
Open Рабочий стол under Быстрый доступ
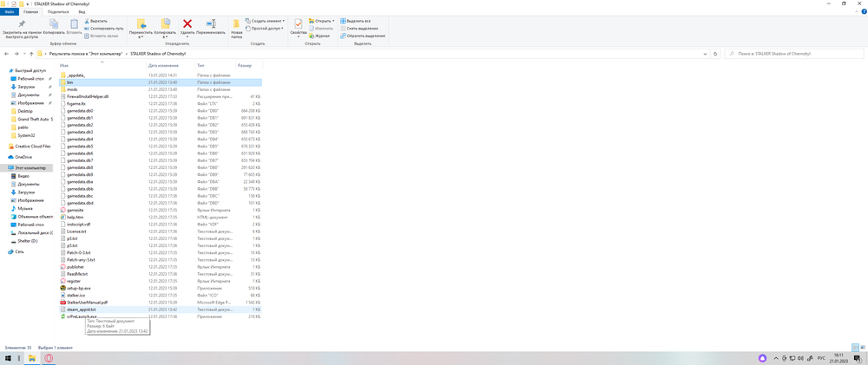tap(30, 79)
